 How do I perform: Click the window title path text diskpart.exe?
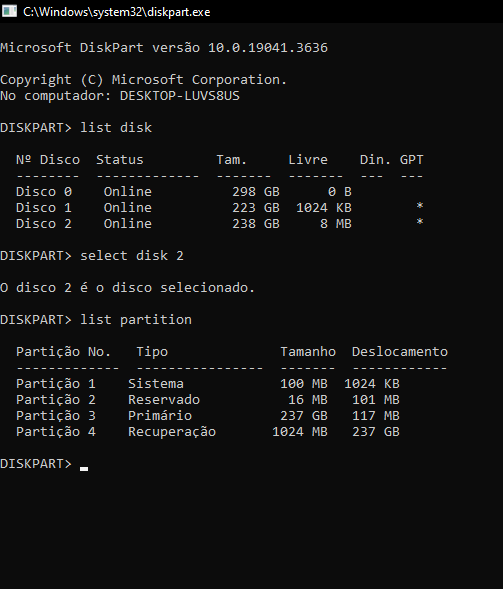click(x=116, y=12)
